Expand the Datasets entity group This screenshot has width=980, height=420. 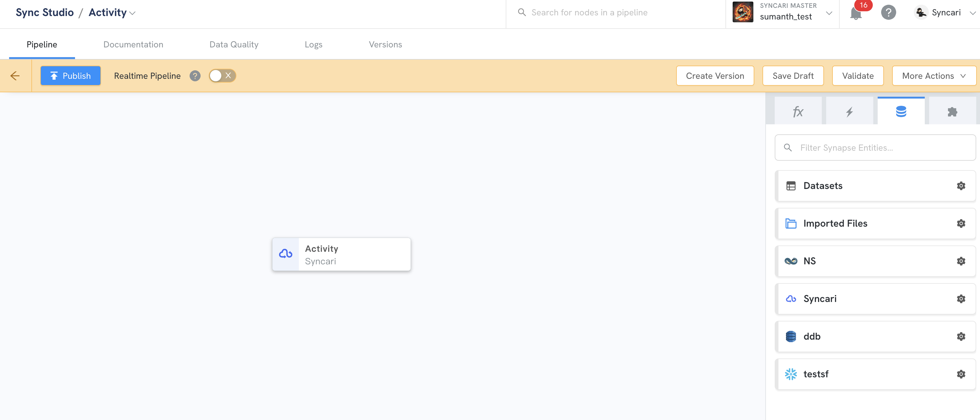coord(875,186)
